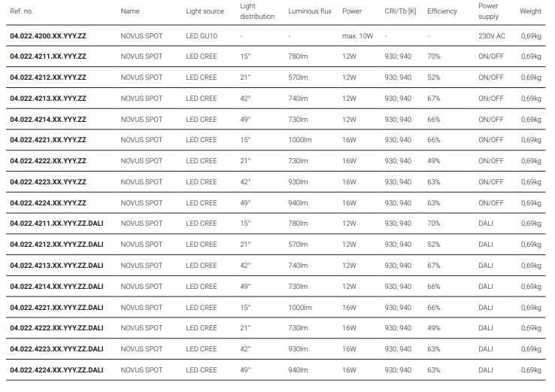Click the 230V AC power supply cell

(492, 36)
